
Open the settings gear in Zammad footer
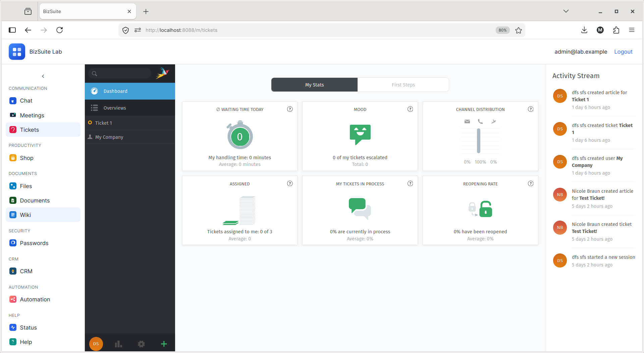pos(141,344)
